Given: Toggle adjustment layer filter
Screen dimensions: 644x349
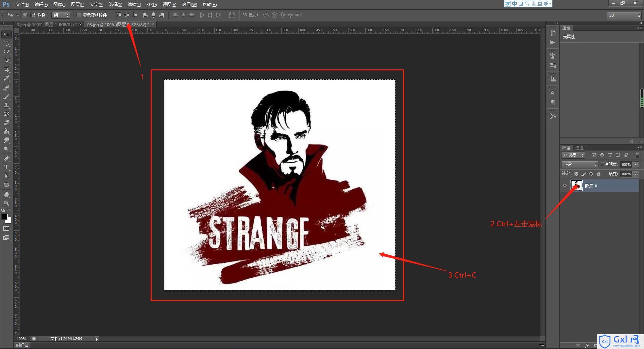Looking at the screenshot, I should (x=602, y=155).
